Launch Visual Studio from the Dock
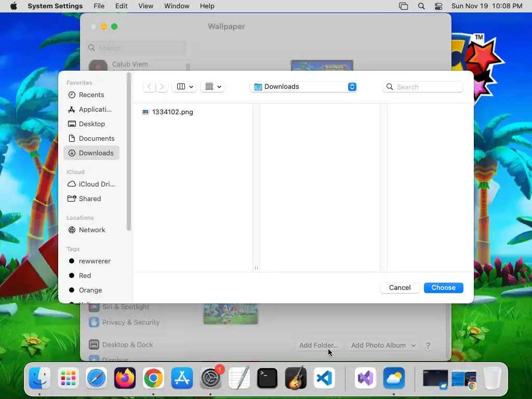532x399 pixels. pos(365,378)
